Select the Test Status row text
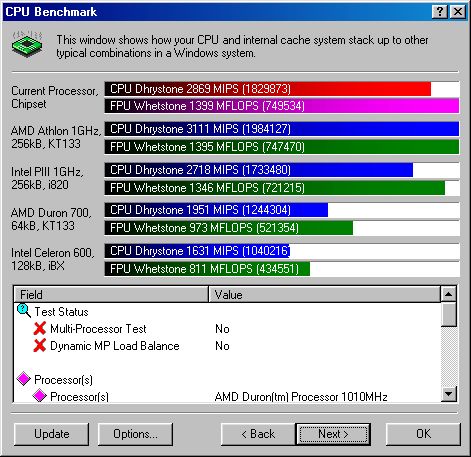Image resolution: width=471 pixels, height=457 pixels. point(61,312)
